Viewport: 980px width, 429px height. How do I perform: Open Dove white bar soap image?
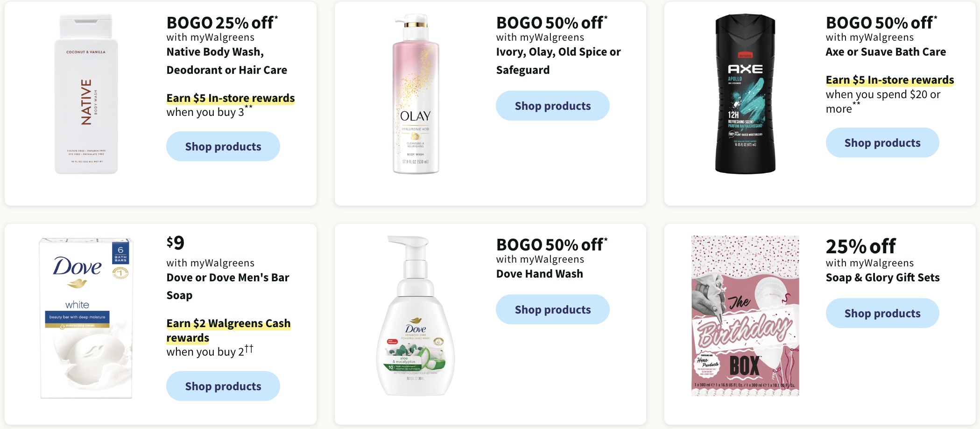coord(86,317)
